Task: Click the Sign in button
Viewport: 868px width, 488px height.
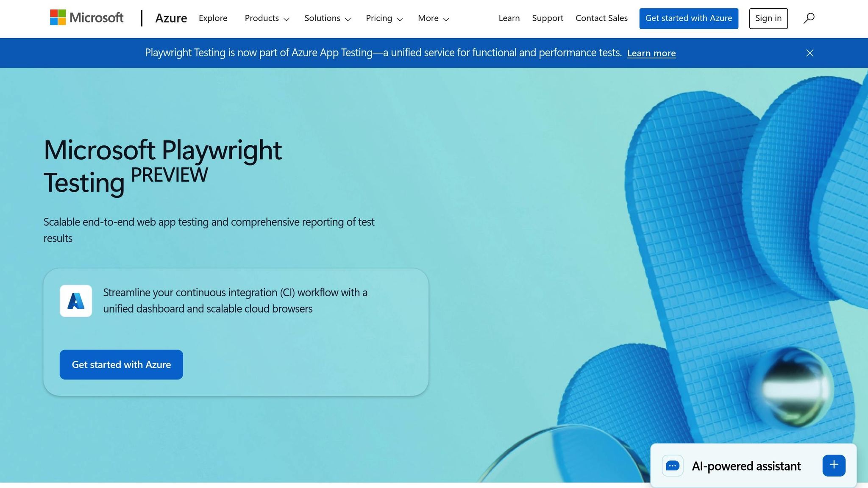Action: (x=768, y=18)
